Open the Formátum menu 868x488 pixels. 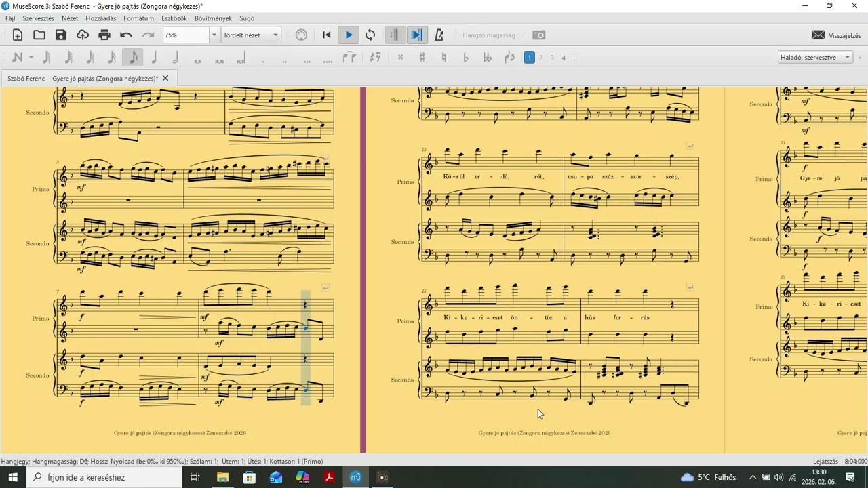(138, 18)
